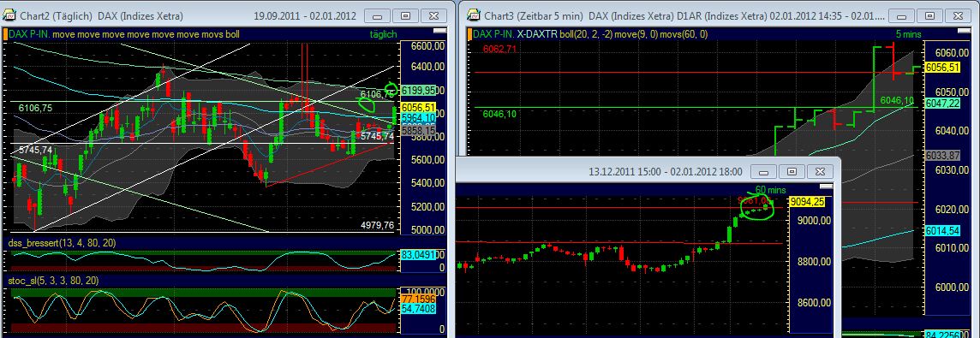Maximize the Chart3 window

pos(930,15)
